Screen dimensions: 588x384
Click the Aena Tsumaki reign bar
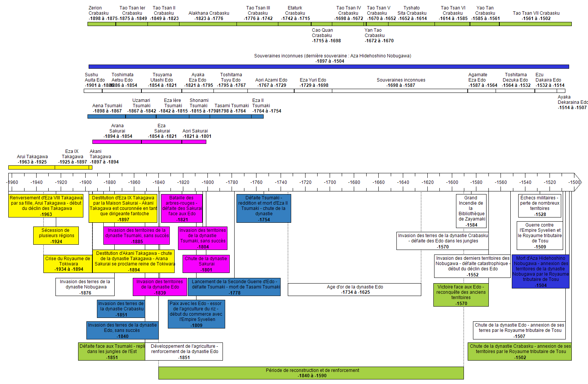tap(106, 117)
